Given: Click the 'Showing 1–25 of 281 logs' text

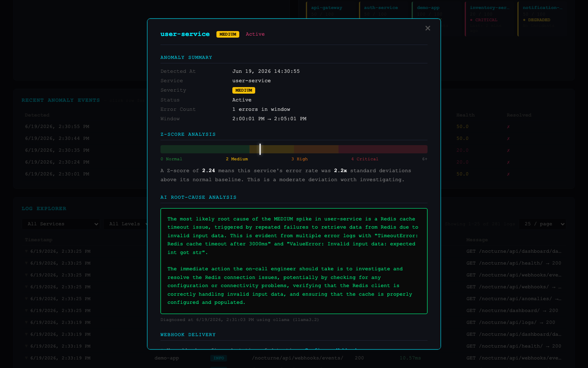Looking at the screenshot, I should (x=479, y=224).
